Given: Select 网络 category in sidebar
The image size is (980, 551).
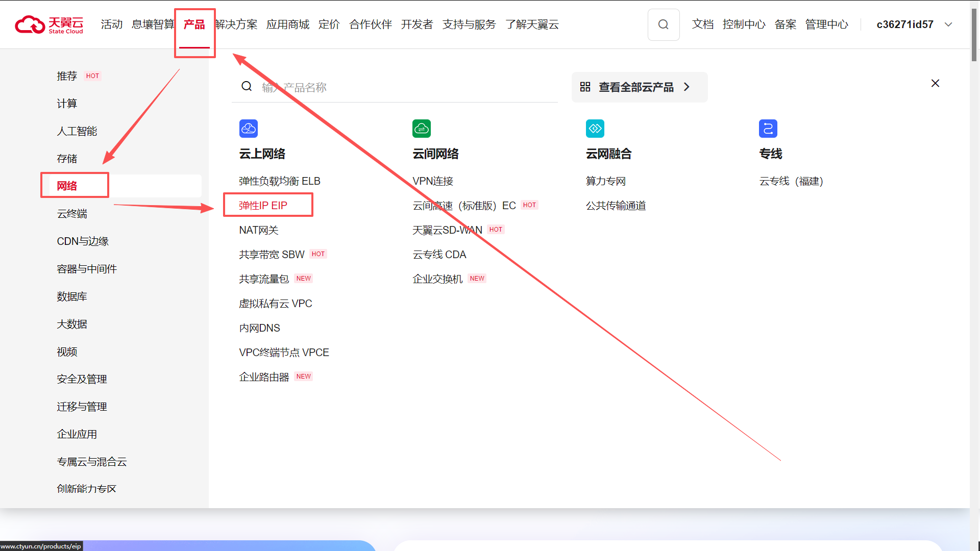Looking at the screenshot, I should coord(67,186).
